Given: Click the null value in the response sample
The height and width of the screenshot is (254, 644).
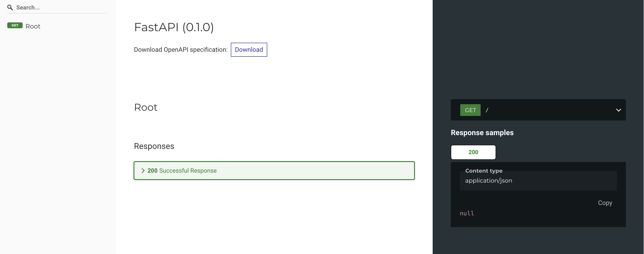Looking at the screenshot, I should 467,213.
